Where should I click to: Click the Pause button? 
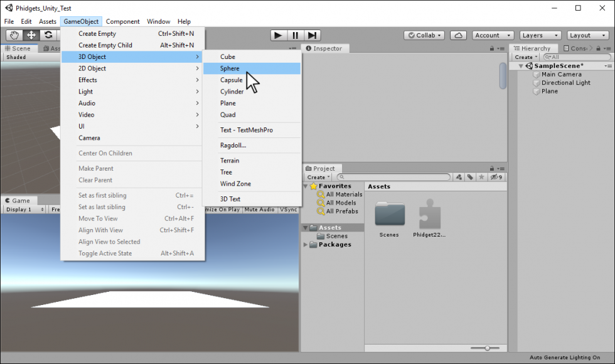(295, 35)
